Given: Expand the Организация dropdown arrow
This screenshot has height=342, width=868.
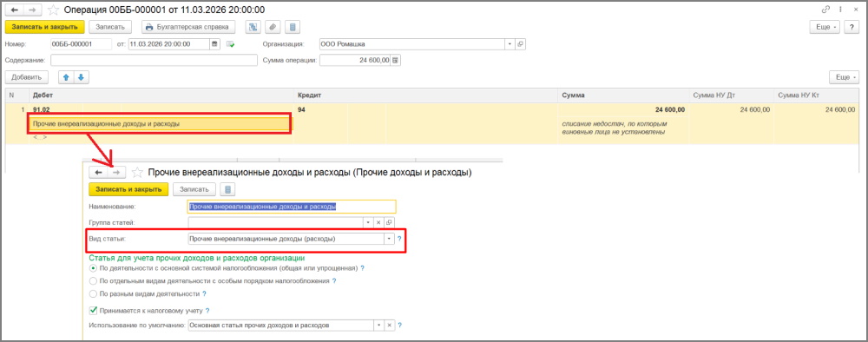Looking at the screenshot, I should tap(510, 44).
